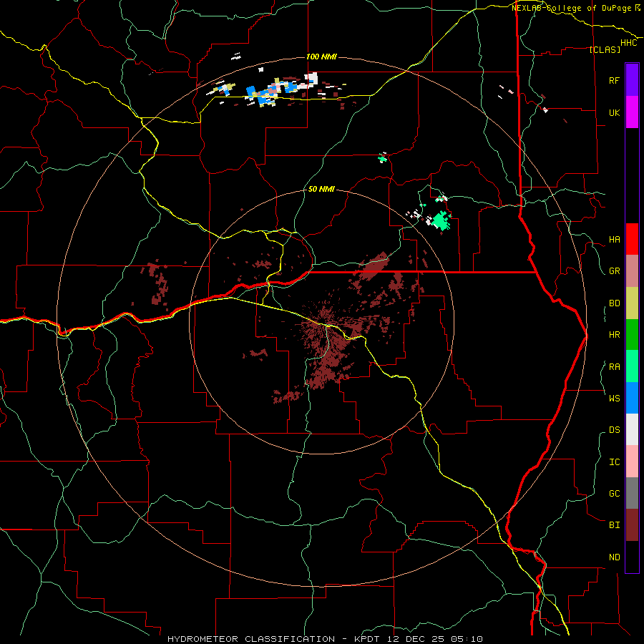644x644 pixels.
Task: Click the HYDROMETEOR CLASSIFICATION title text
Action: pyautogui.click(x=251, y=639)
